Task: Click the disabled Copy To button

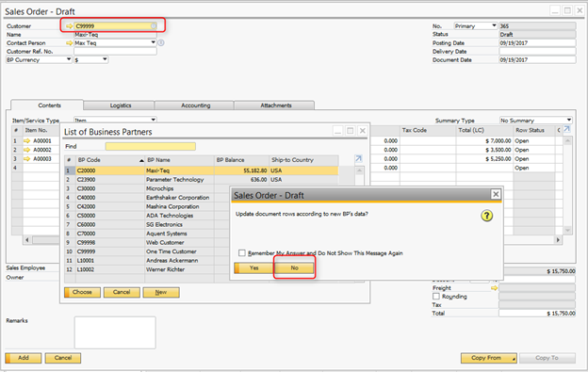Action: click(x=547, y=358)
